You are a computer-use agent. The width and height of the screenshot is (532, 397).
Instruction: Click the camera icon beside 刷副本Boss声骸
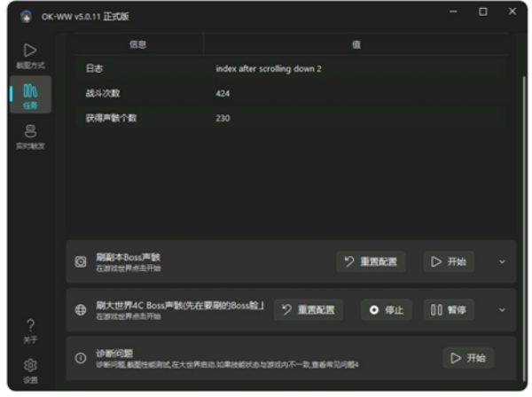81,261
